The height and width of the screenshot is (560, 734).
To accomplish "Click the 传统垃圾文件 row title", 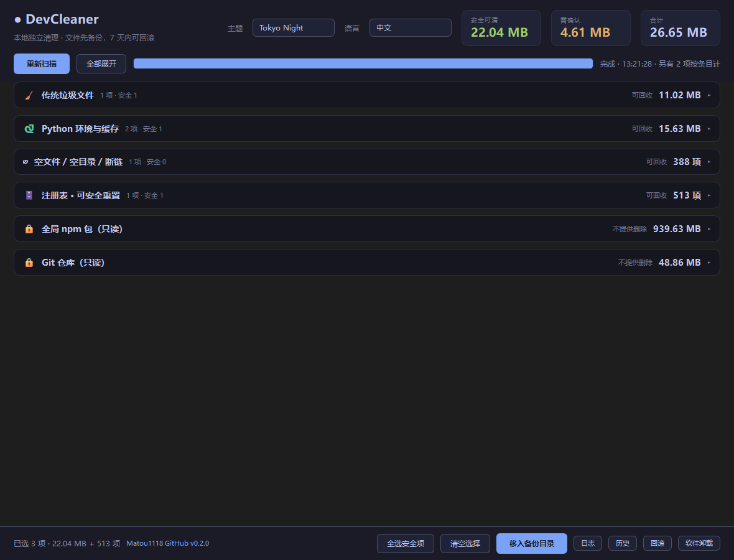I will (68, 95).
